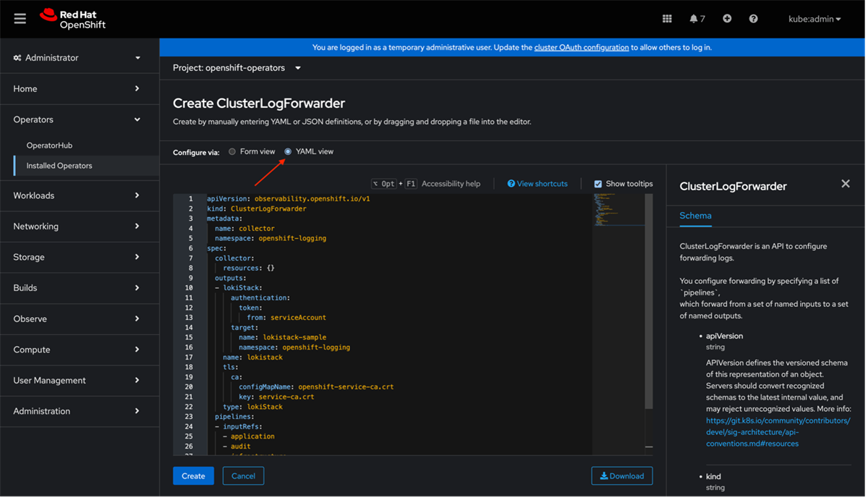Click the Accessibility help text
The image size is (868, 498).
(x=451, y=184)
